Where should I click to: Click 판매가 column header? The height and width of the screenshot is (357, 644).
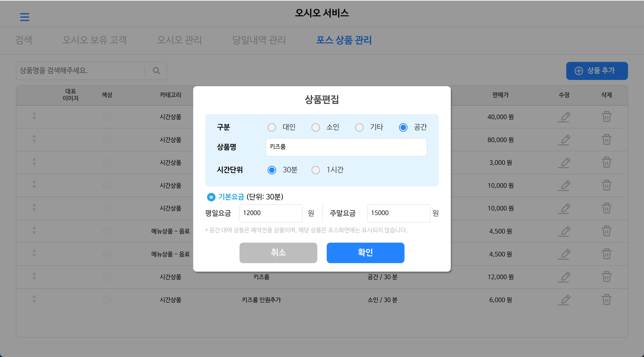pyautogui.click(x=501, y=95)
